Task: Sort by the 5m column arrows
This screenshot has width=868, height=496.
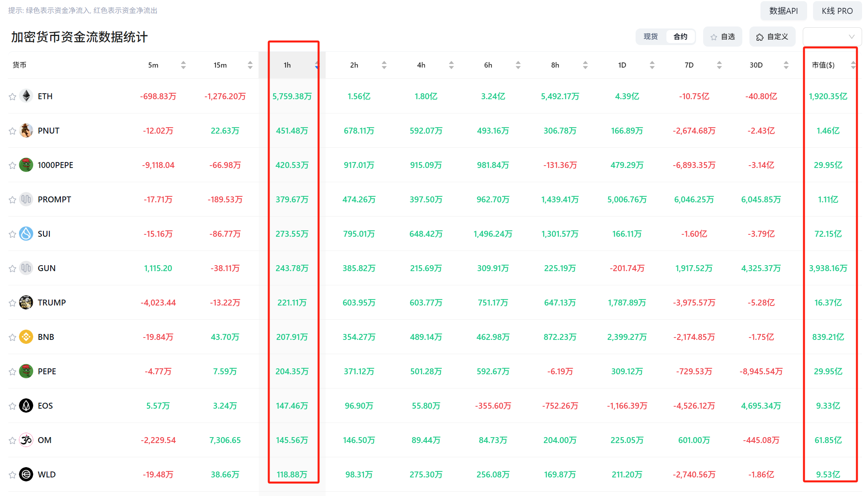Action: point(183,65)
